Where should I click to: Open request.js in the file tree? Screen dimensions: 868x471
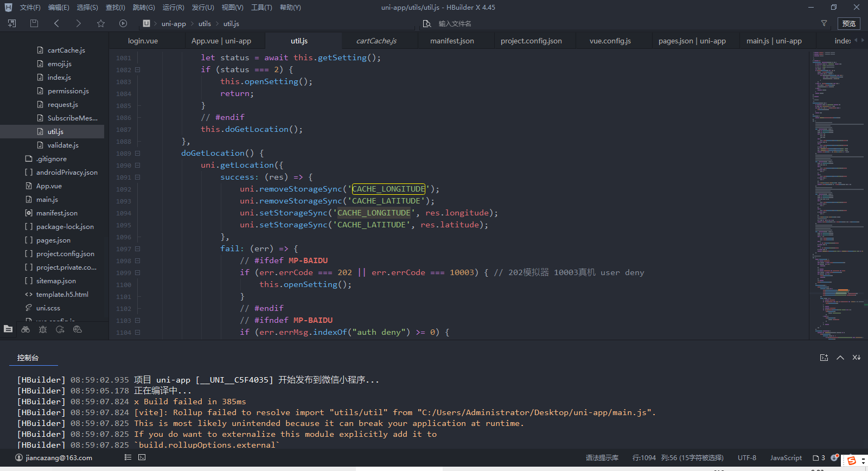pos(62,104)
